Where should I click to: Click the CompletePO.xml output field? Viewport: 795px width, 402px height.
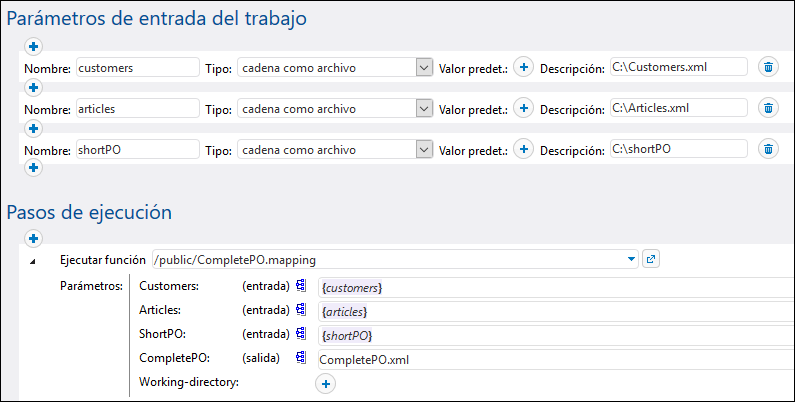(x=550, y=359)
